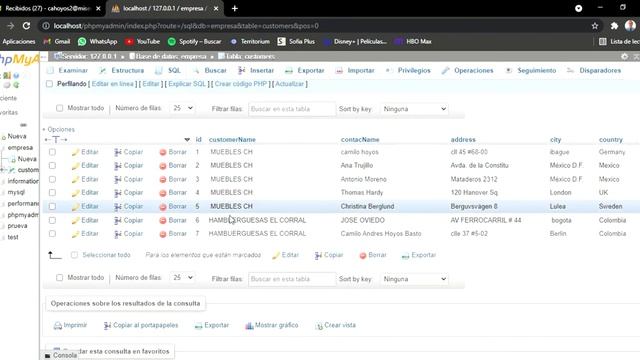640x360 pixels.
Task: Open the Gmail bookmark
Action: coord(57,42)
